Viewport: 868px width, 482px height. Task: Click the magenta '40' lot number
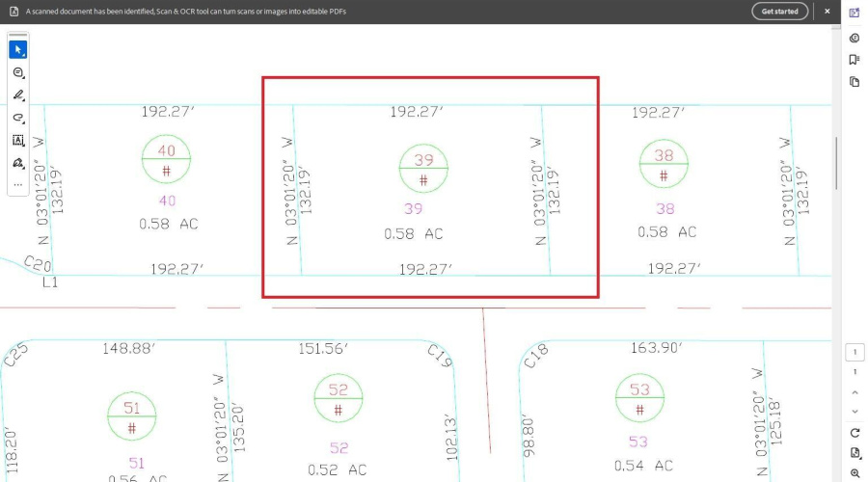coord(167,201)
